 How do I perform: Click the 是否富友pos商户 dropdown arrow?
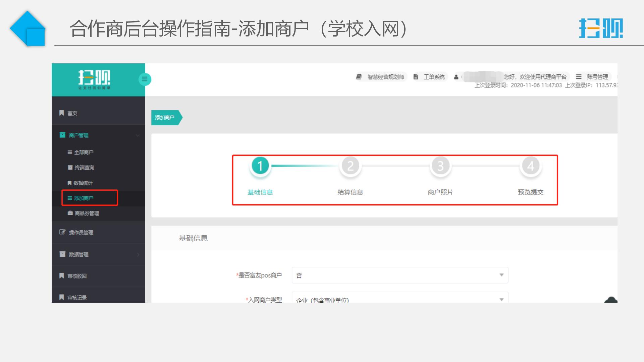tap(501, 275)
